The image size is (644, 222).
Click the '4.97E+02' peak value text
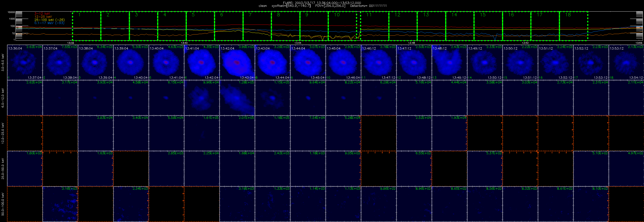point(636,153)
